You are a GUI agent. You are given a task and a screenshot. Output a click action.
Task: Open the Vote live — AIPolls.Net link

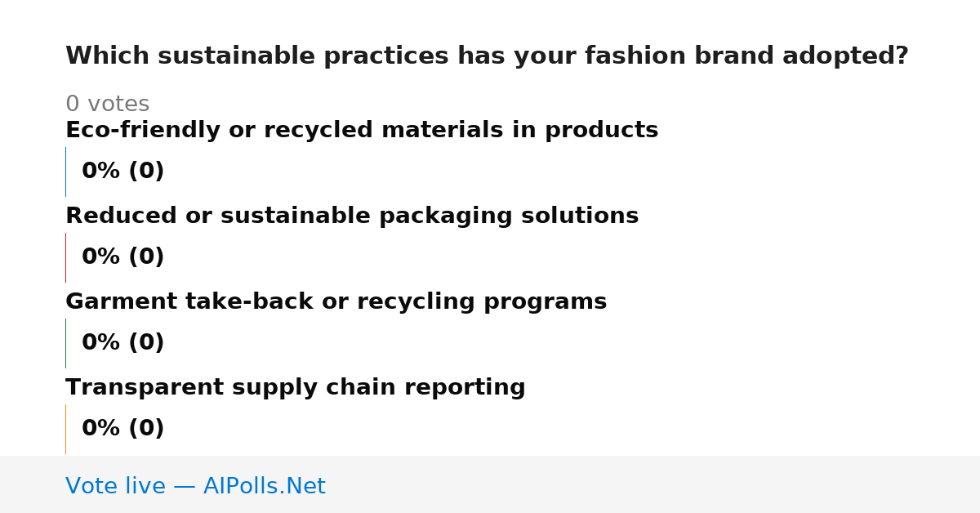coord(195,486)
